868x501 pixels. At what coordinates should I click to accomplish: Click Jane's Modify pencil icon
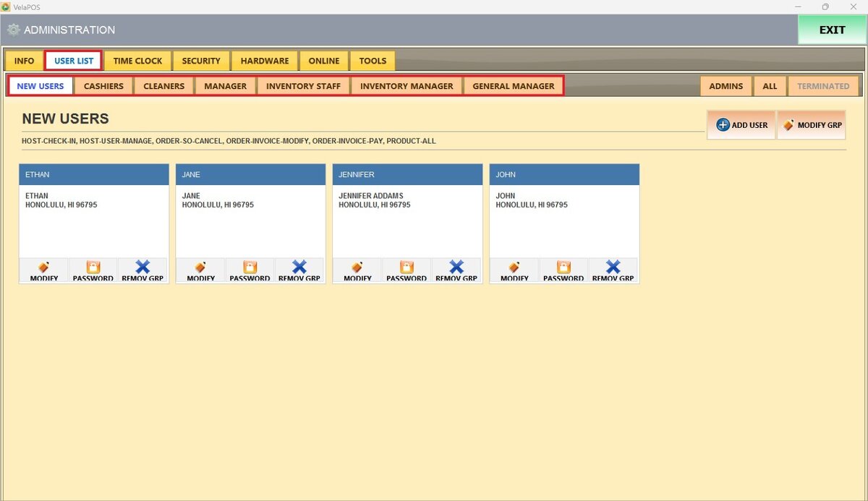(x=201, y=267)
